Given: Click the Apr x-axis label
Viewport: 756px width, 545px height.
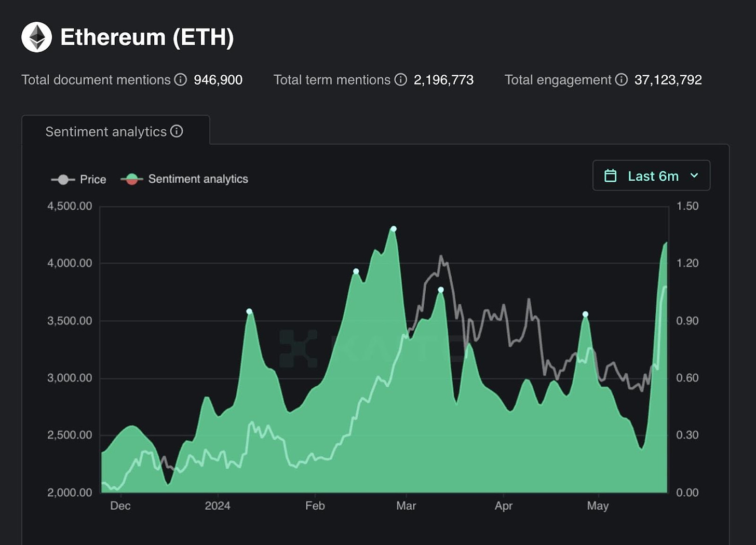Looking at the screenshot, I should 504,506.
